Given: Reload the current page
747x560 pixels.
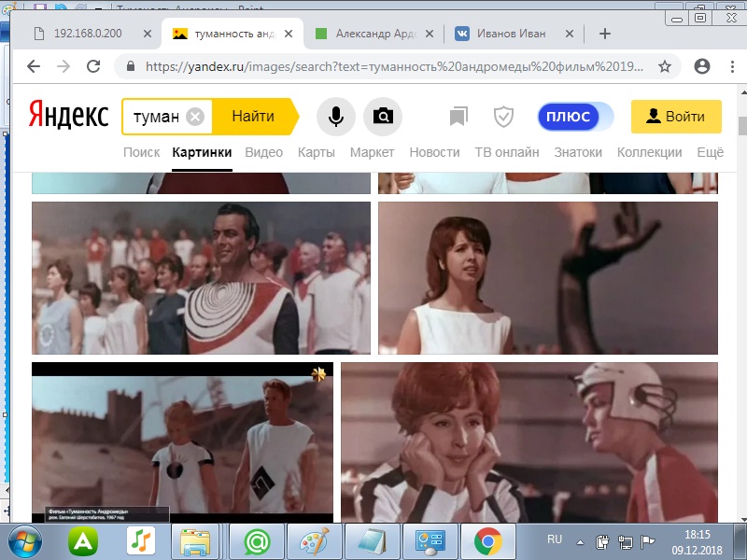Looking at the screenshot, I should [x=93, y=66].
